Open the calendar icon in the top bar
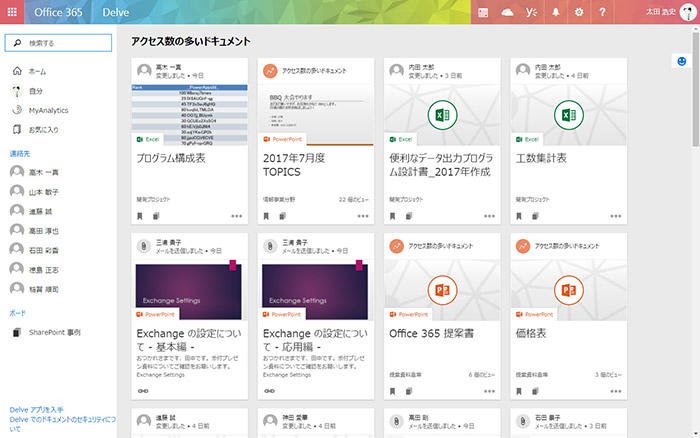 click(x=483, y=12)
